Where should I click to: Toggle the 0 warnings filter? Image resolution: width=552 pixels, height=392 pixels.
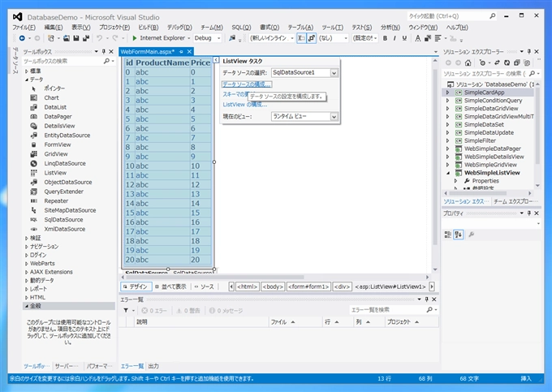coord(188,310)
